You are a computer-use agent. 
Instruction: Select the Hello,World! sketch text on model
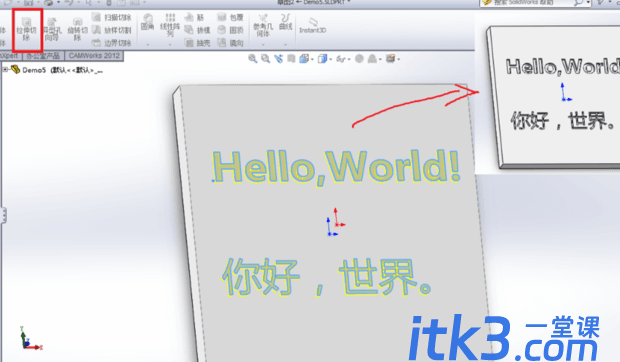pyautogui.click(x=336, y=168)
